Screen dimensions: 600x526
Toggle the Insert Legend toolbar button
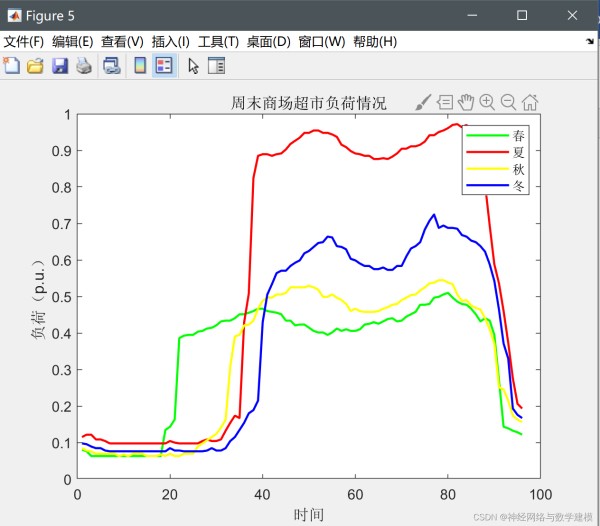[x=164, y=65]
